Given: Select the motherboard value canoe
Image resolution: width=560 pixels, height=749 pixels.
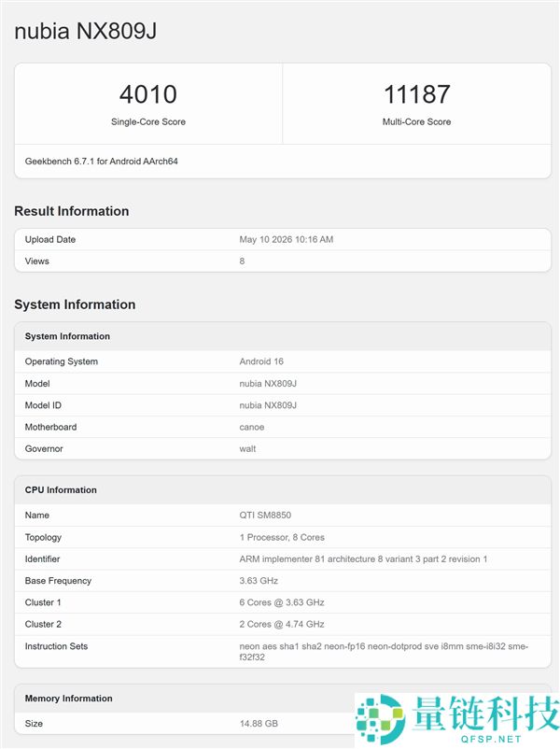Looking at the screenshot, I should tap(252, 427).
